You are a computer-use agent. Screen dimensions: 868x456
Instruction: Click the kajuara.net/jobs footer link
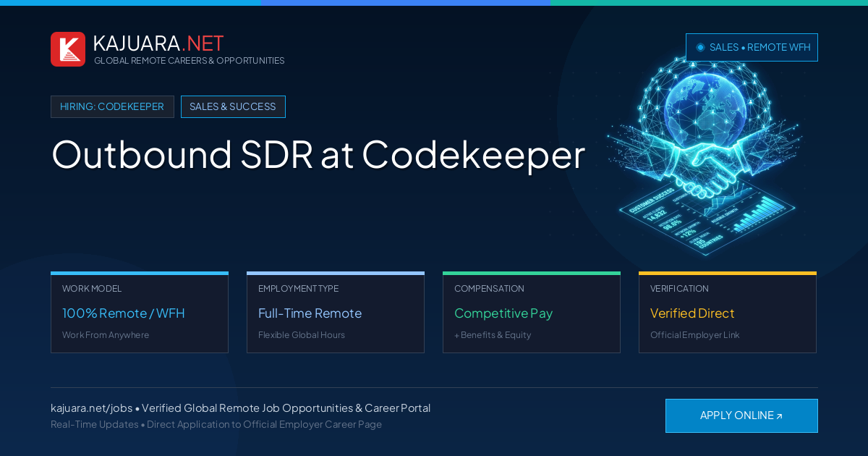(91, 408)
